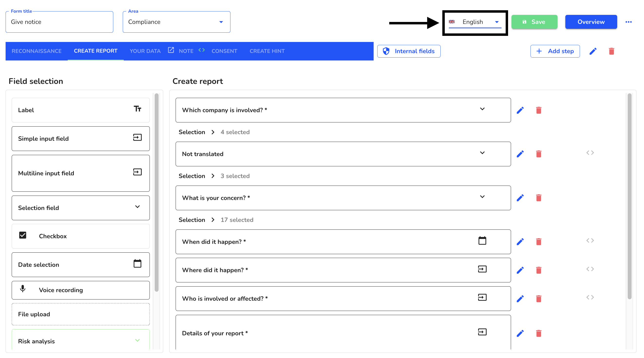Click the Add step button
This screenshot has height=358, width=644.
tap(555, 51)
